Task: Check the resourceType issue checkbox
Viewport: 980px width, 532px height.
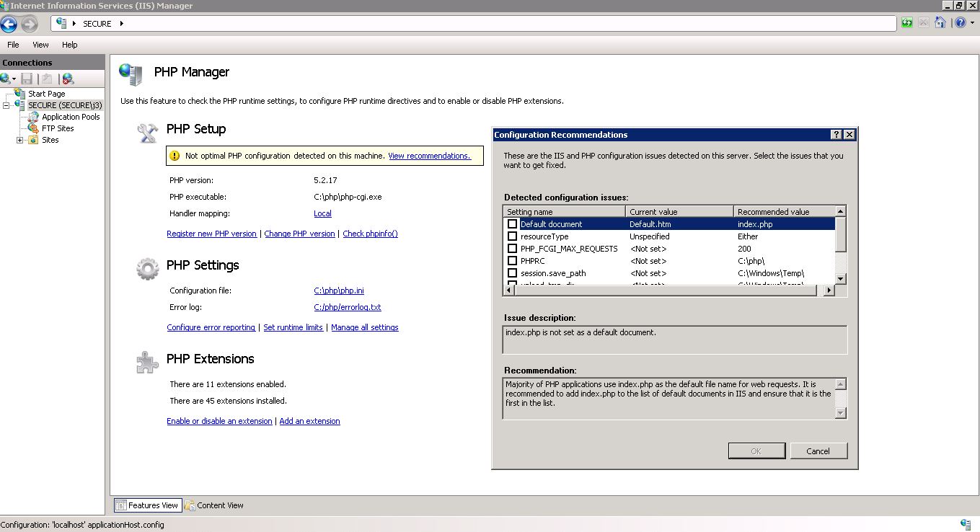Action: pos(512,236)
